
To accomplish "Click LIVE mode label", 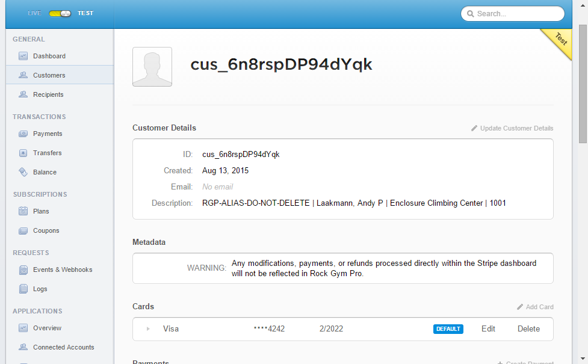I will (x=34, y=13).
